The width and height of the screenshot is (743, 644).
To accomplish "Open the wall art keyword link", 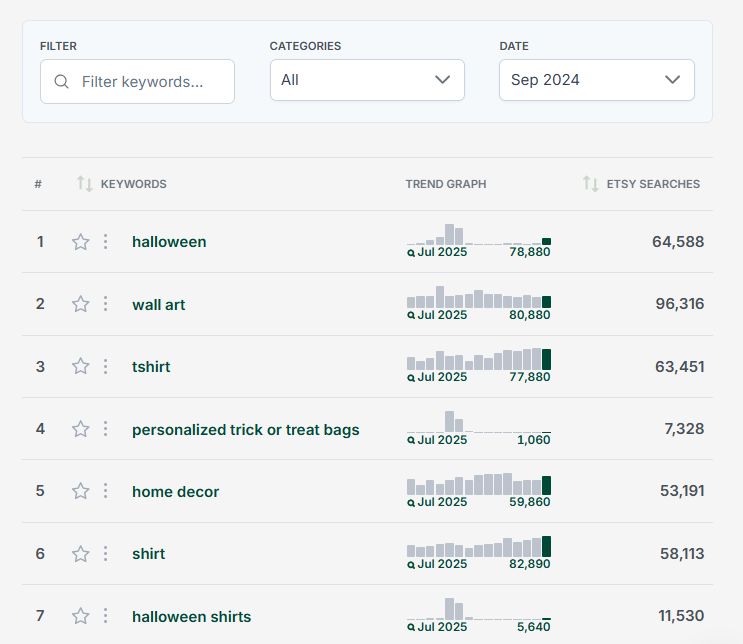I will [158, 304].
